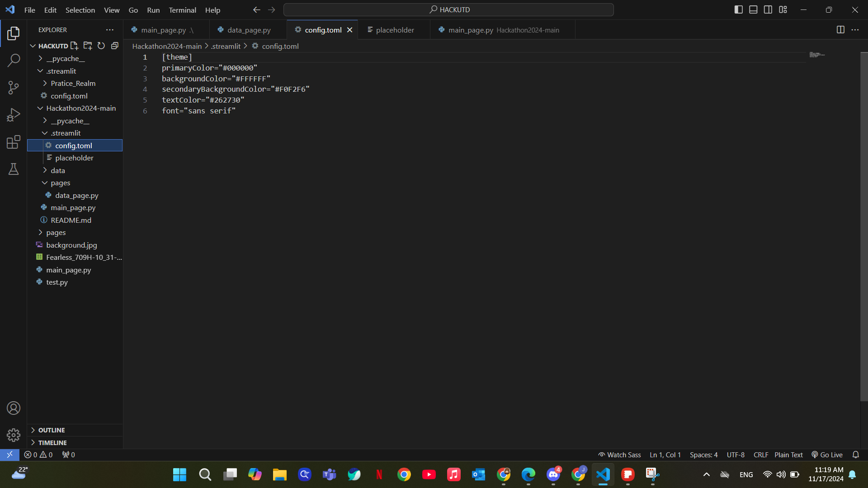868x488 pixels.
Task: Collapse all folders in Explorer
Action: pyautogui.click(x=115, y=46)
